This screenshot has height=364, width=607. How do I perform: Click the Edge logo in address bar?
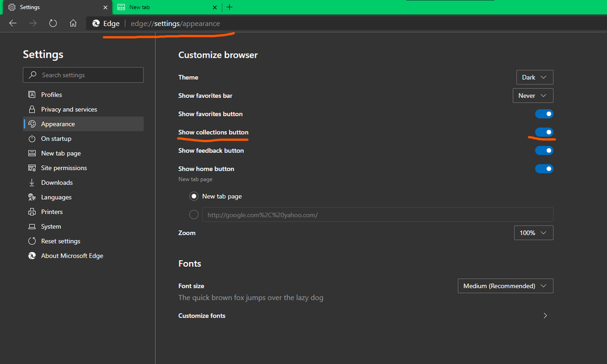coord(96,24)
